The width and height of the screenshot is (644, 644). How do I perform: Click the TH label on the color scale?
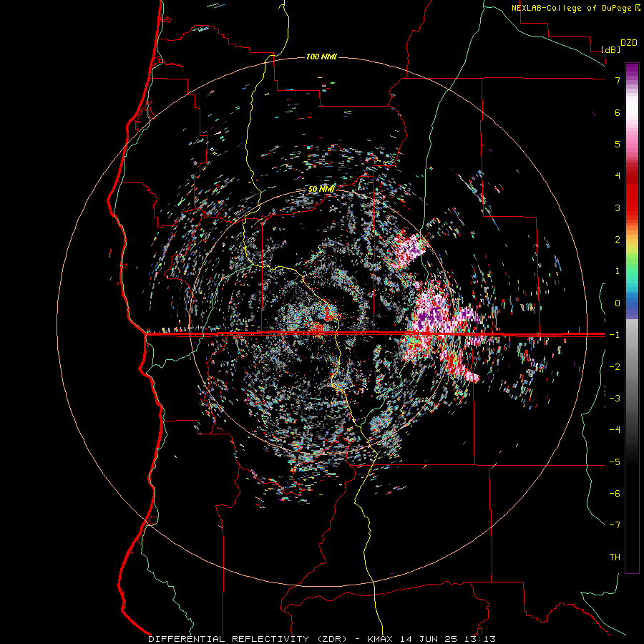615,557
